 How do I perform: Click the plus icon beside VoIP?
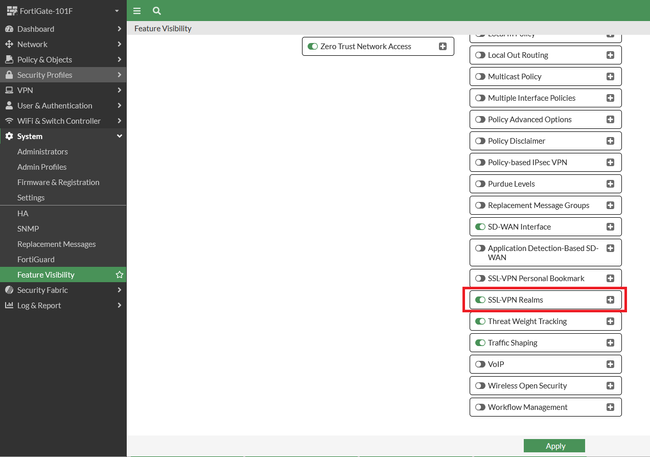tap(610, 364)
